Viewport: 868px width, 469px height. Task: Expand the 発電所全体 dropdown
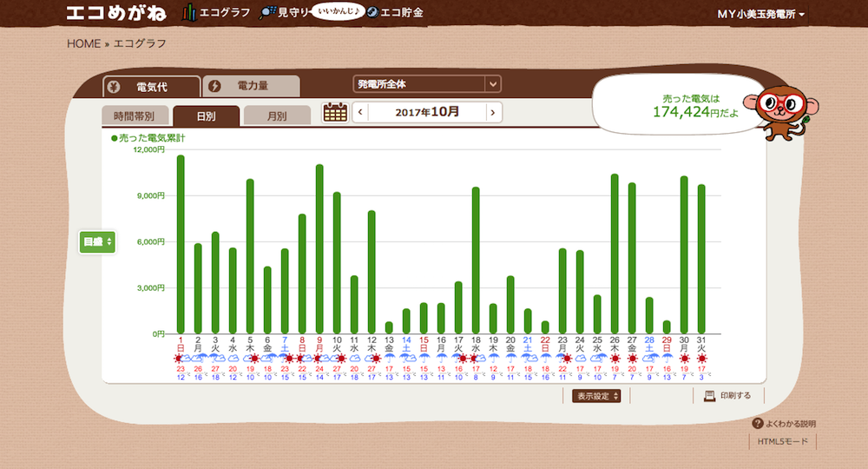[492, 84]
